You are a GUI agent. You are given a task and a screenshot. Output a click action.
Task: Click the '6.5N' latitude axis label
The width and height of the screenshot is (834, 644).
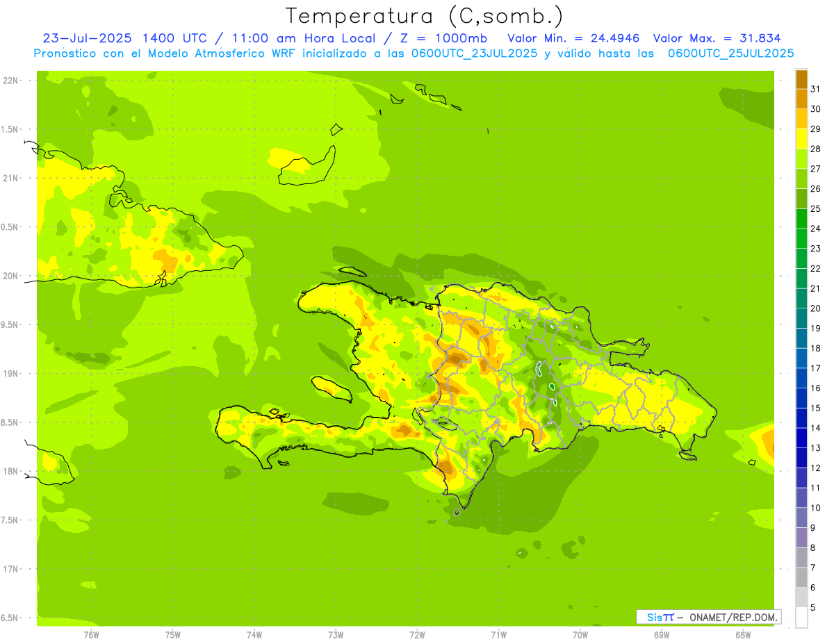[x=10, y=618]
